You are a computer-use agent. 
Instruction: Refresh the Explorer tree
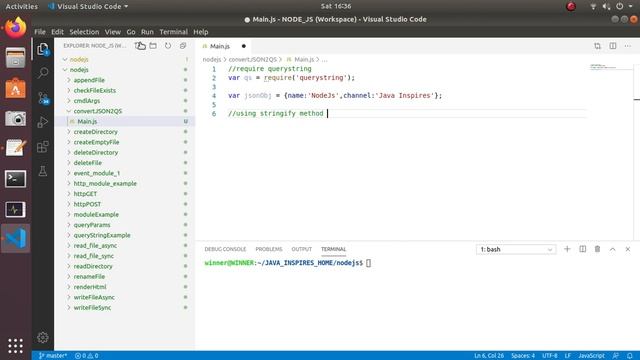coord(168,46)
